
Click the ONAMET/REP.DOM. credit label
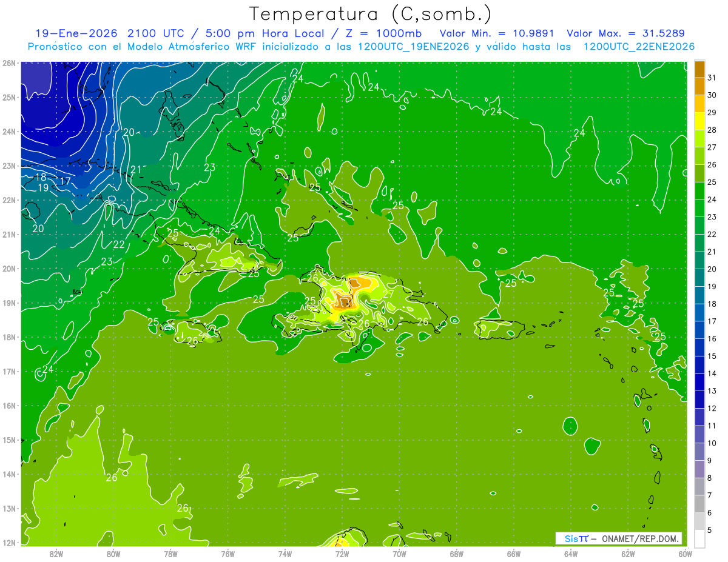pos(640,538)
